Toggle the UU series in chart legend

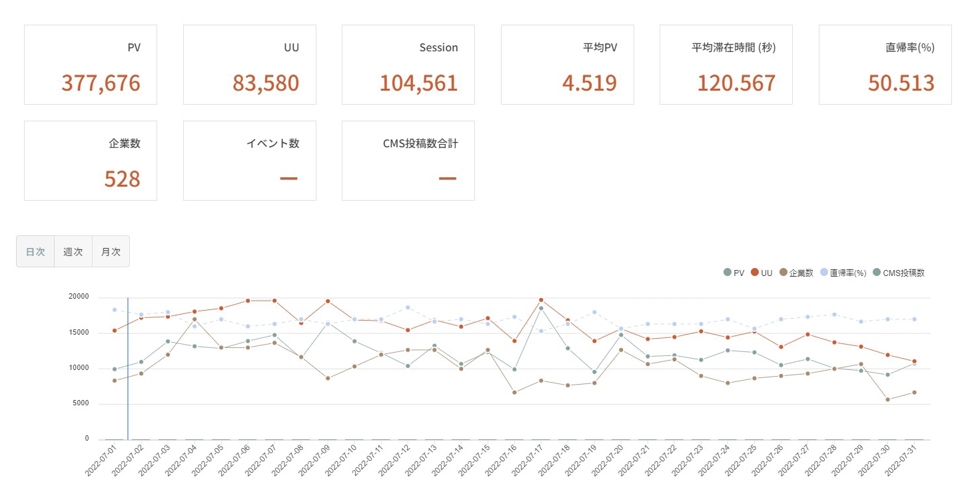(761, 273)
